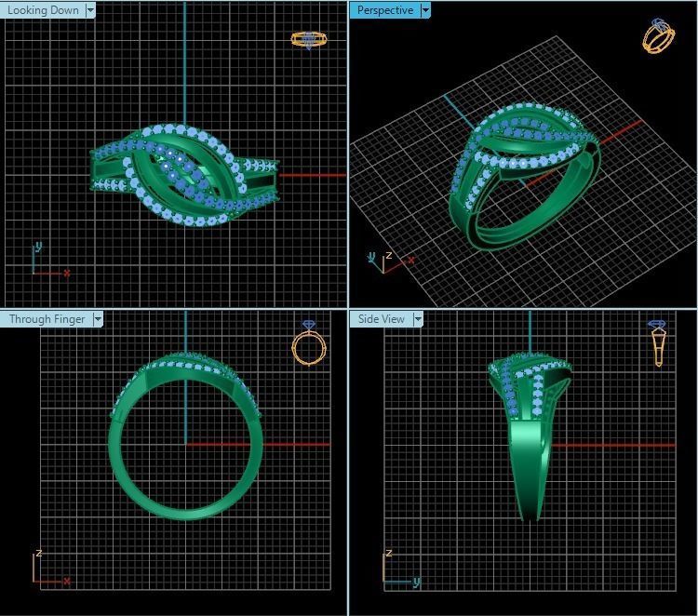The width and height of the screenshot is (698, 616).
Task: Select the ring model in Perspective viewport
Action: 524,177
